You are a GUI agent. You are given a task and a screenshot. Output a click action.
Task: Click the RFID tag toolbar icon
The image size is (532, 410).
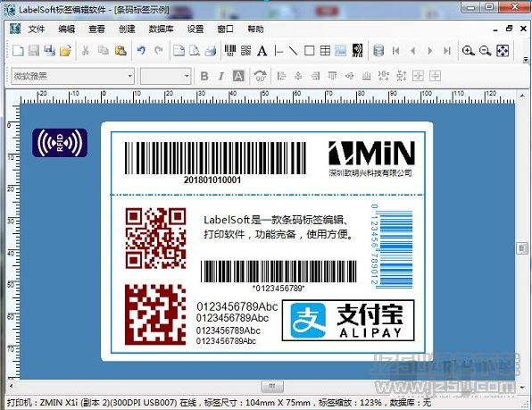tap(357, 51)
